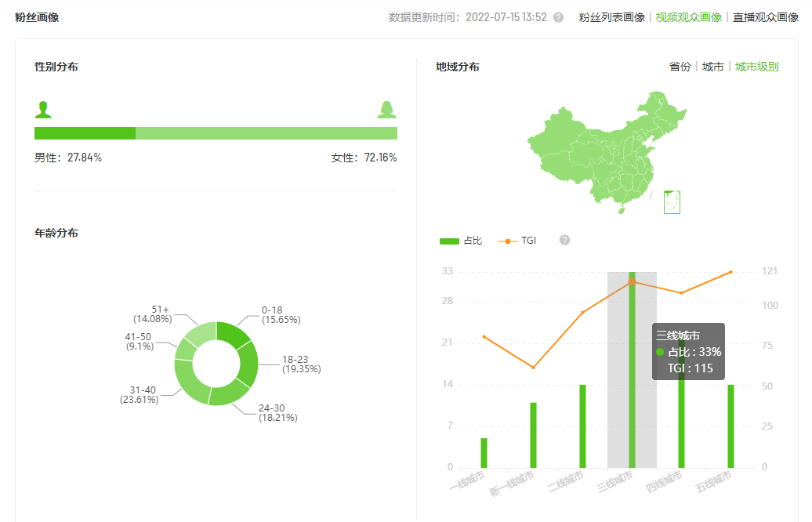This screenshot has height=522, width=812.
Task: Click the South China Sea inset map
Action: [672, 202]
